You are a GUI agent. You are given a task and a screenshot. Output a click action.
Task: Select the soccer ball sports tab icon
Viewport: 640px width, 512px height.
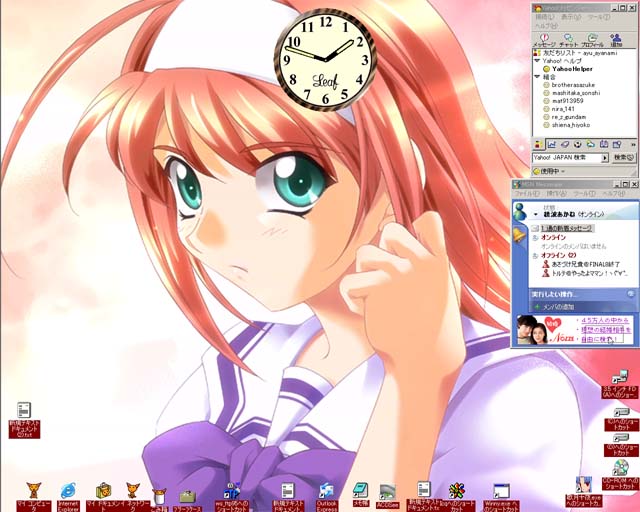click(578, 144)
